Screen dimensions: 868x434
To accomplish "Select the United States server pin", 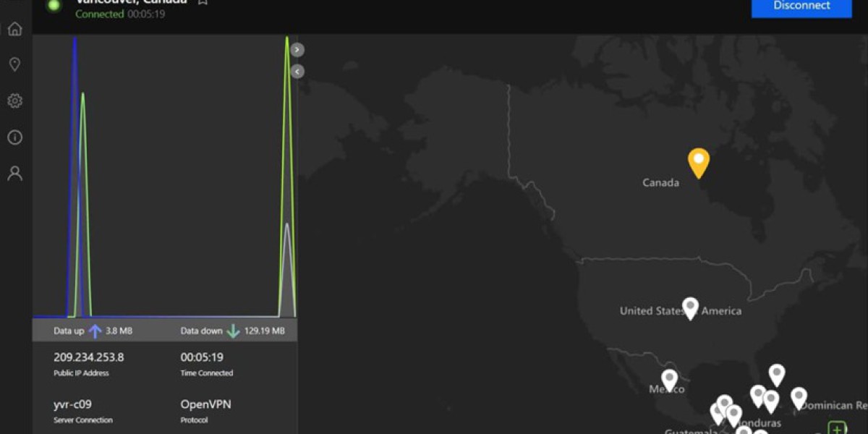I will pyautogui.click(x=689, y=307).
